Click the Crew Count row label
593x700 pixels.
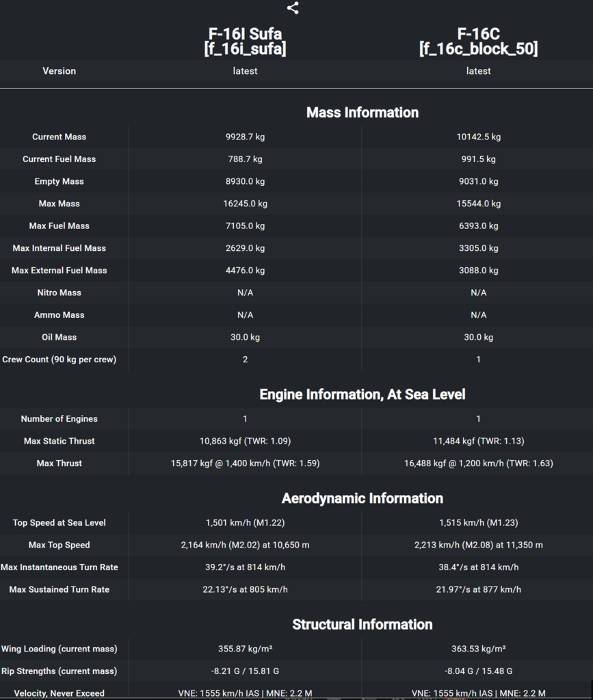[x=60, y=360]
